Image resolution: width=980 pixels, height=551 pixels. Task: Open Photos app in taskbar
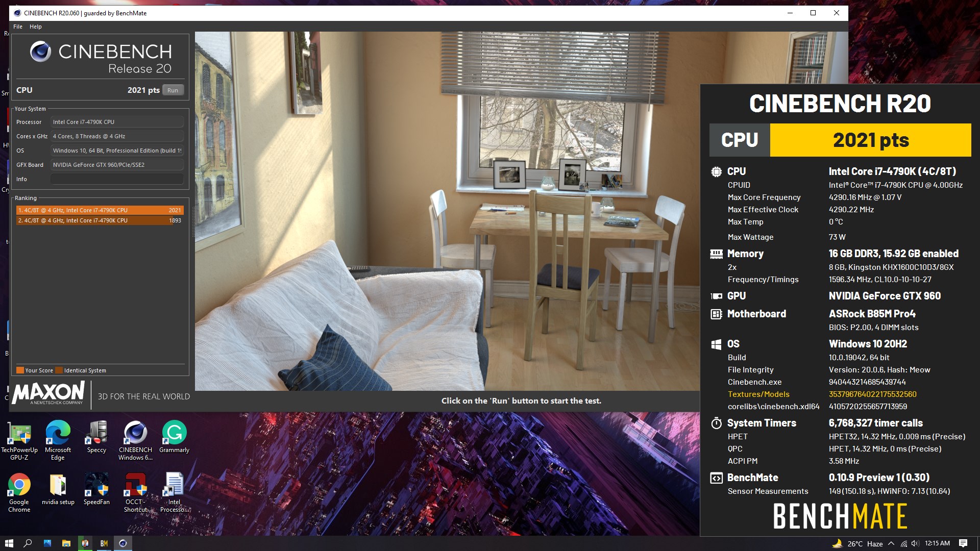coord(47,543)
